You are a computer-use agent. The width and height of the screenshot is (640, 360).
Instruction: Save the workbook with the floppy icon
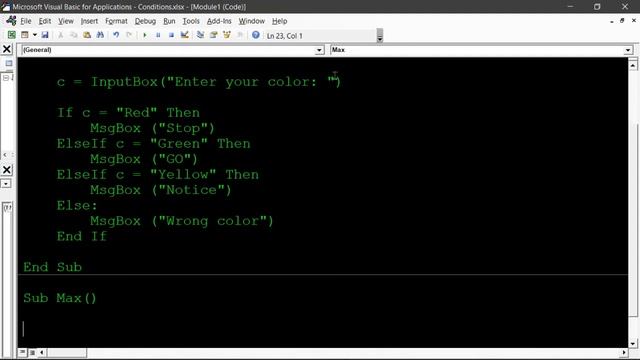tap(45, 35)
